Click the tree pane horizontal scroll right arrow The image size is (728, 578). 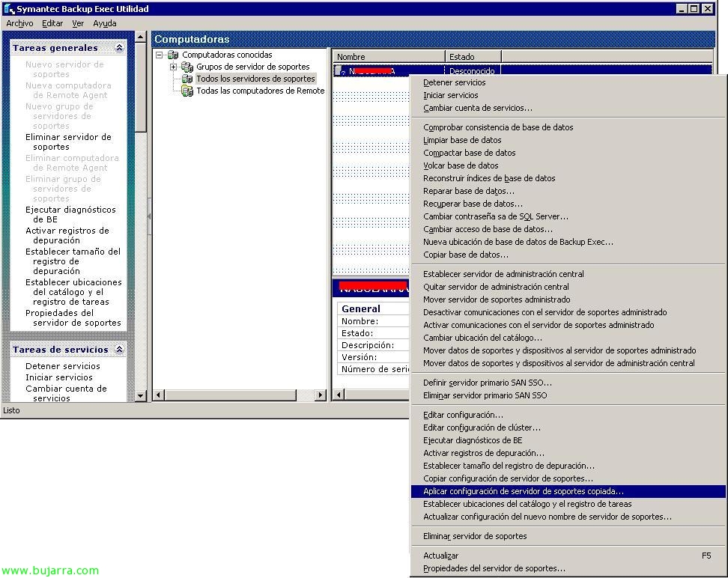(320, 395)
